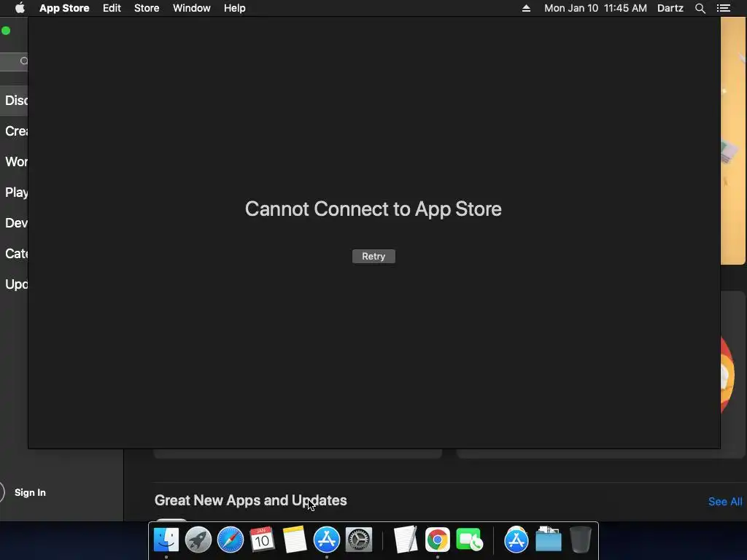The image size is (747, 560).
Task: Click the date and time in menu bar
Action: coord(595,8)
